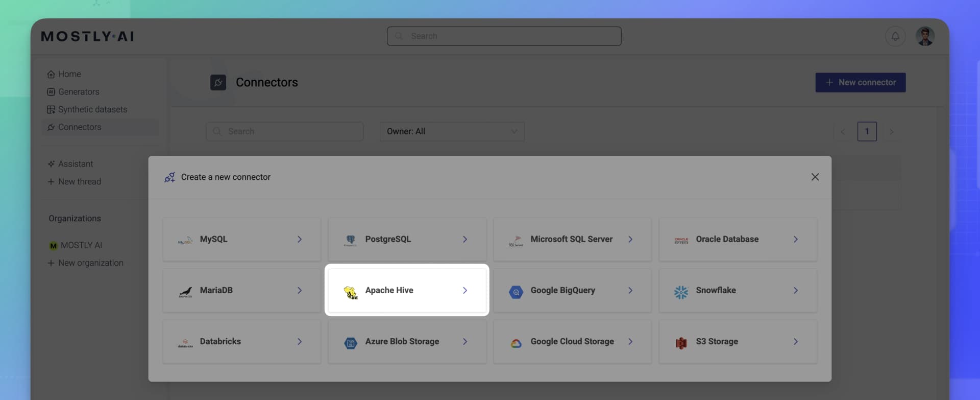Viewport: 980px width, 400px height.
Task: Start a New thread
Action: [74, 181]
